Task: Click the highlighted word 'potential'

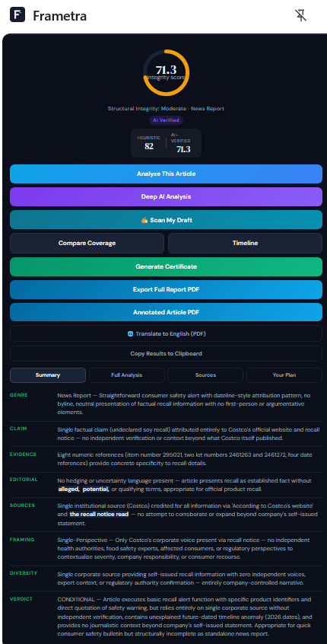Action: [x=96, y=489]
